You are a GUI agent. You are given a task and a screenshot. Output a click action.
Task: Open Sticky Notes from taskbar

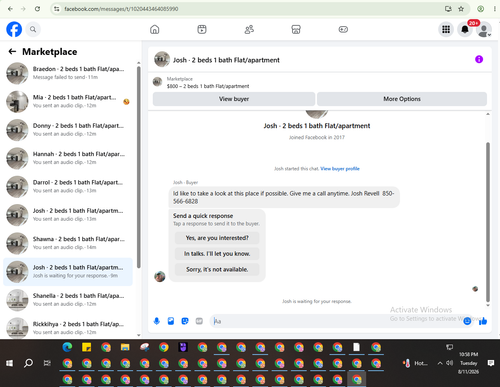[x=87, y=347]
